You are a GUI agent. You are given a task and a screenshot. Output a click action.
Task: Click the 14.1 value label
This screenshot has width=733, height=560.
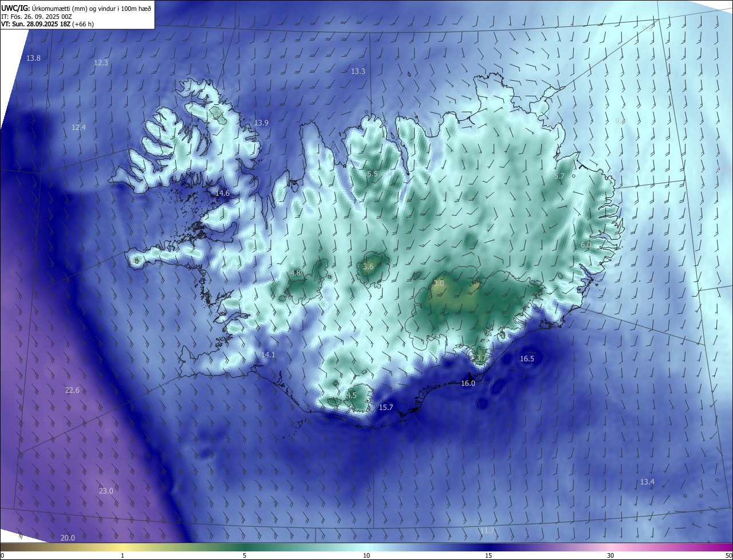268,354
